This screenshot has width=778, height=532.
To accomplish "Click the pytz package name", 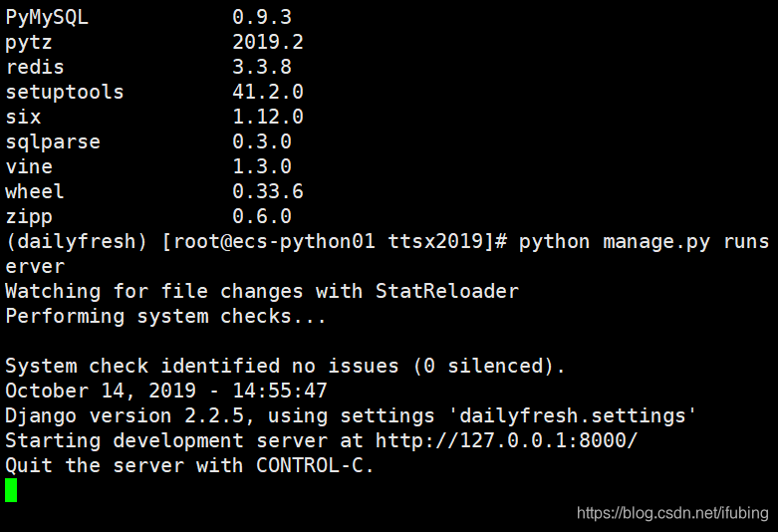I will (x=28, y=43).
